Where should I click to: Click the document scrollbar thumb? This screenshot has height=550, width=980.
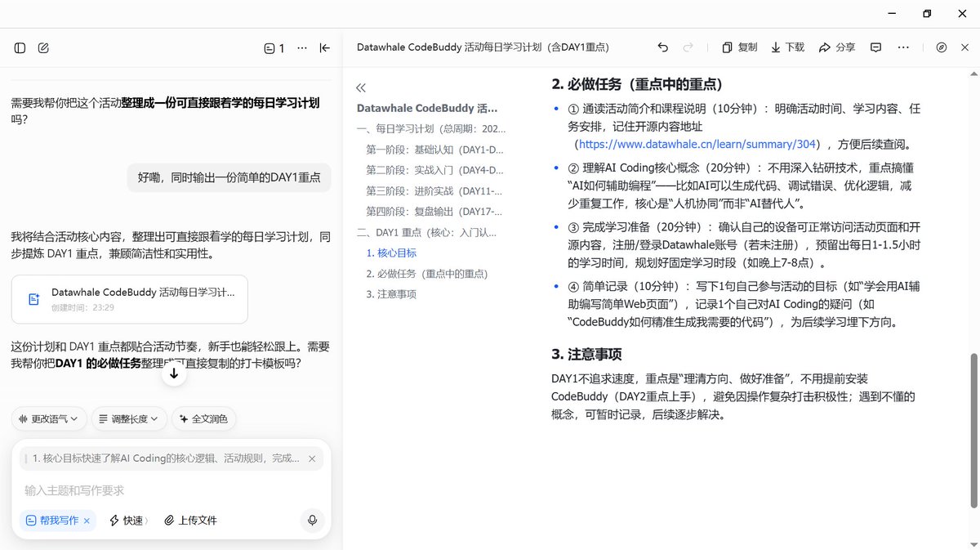[x=973, y=430]
